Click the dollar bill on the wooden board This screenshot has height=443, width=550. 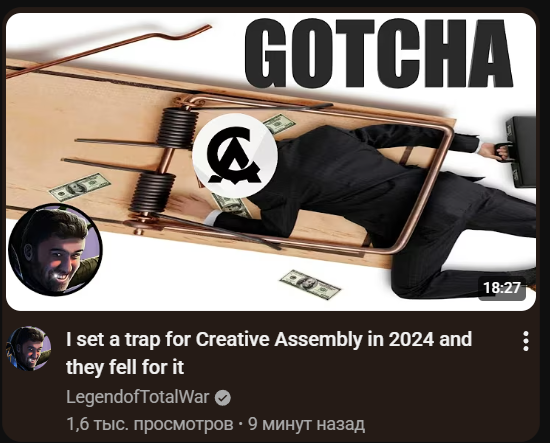tap(80, 187)
